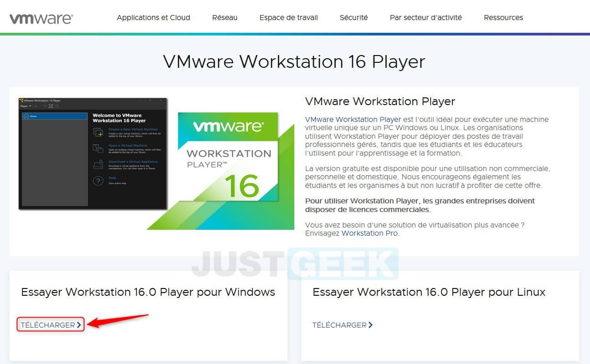Screen dimensions: 590x364
Task: Follow the VMware Workstation Player text link
Action: point(353,120)
